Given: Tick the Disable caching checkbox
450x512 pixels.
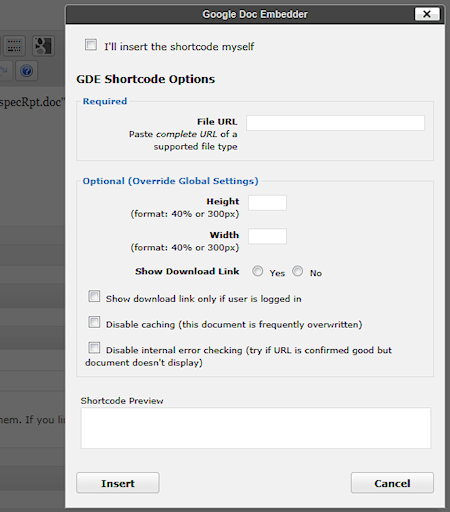Looking at the screenshot, I should click(x=94, y=322).
